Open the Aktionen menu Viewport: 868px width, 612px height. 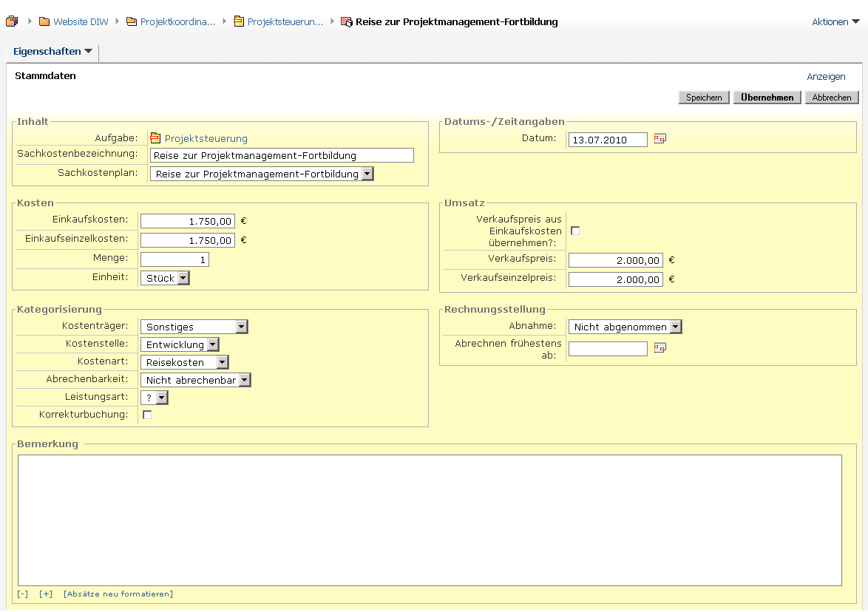coord(835,22)
